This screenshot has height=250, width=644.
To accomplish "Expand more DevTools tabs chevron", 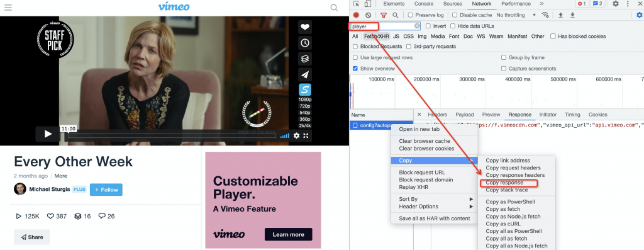I will [x=541, y=4].
